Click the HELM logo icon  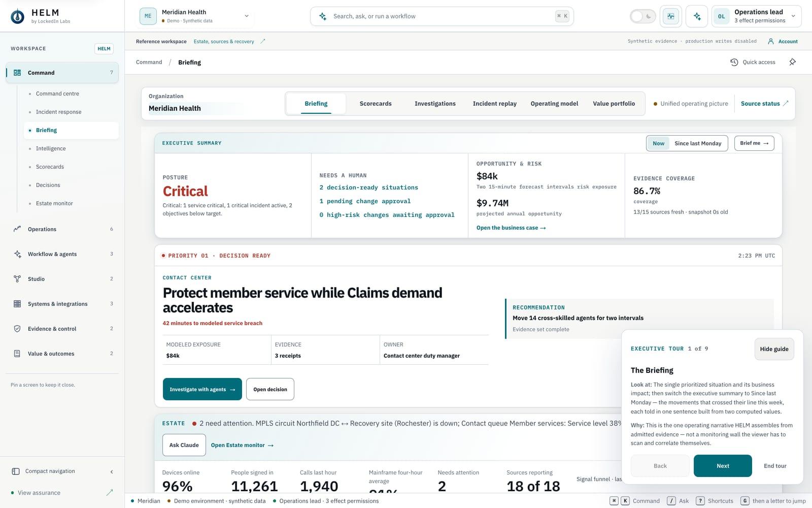point(17,16)
